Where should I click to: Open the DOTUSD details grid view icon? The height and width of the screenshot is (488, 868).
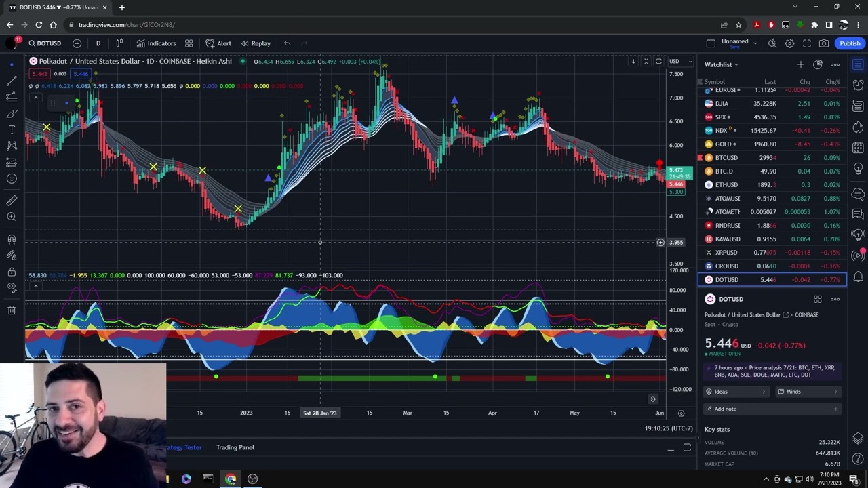(818, 299)
